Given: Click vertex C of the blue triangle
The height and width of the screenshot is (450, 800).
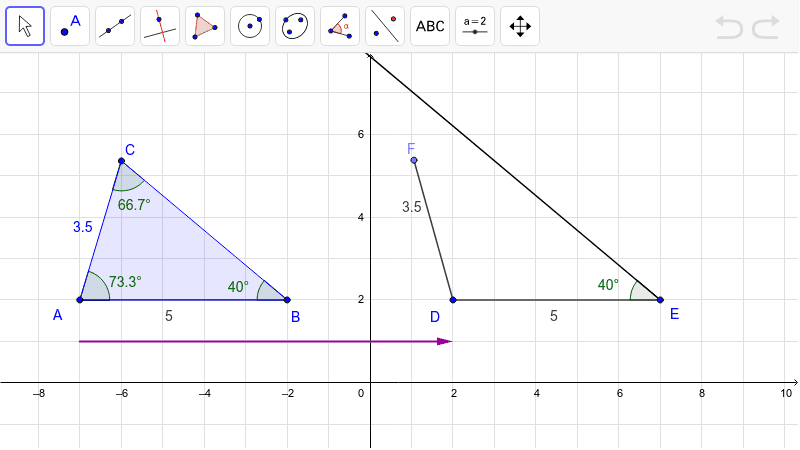Looking at the screenshot, I should [x=121, y=161].
